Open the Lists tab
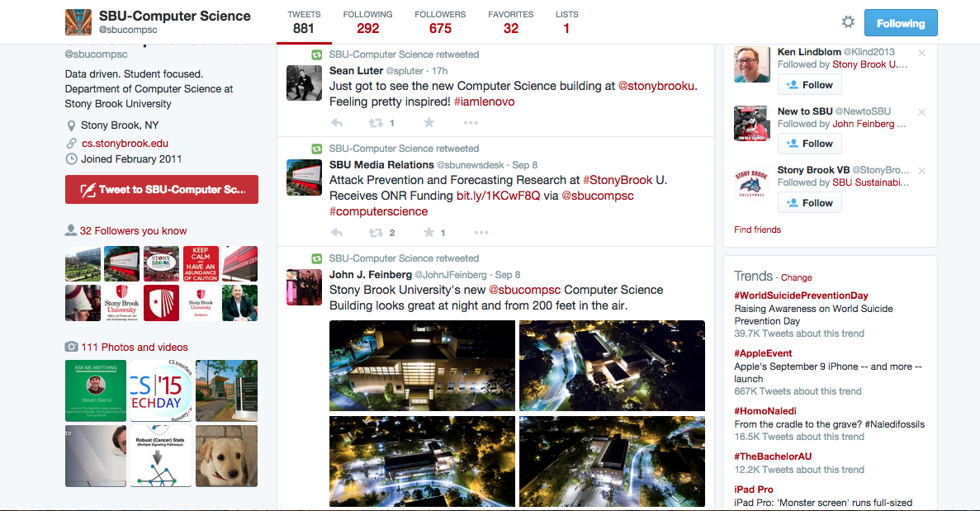 pos(566,22)
